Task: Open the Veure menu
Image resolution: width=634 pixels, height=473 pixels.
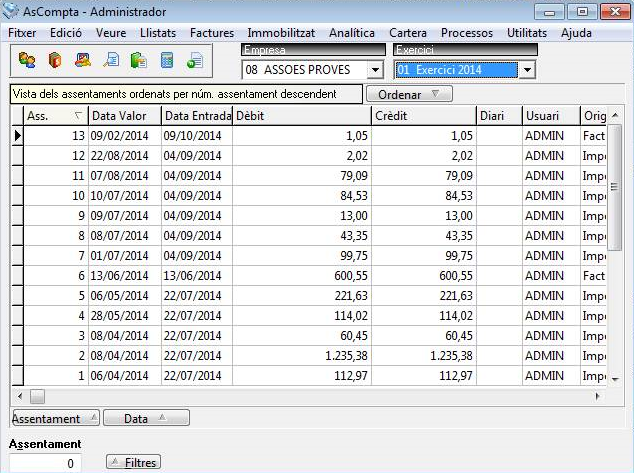Action: 111,33
